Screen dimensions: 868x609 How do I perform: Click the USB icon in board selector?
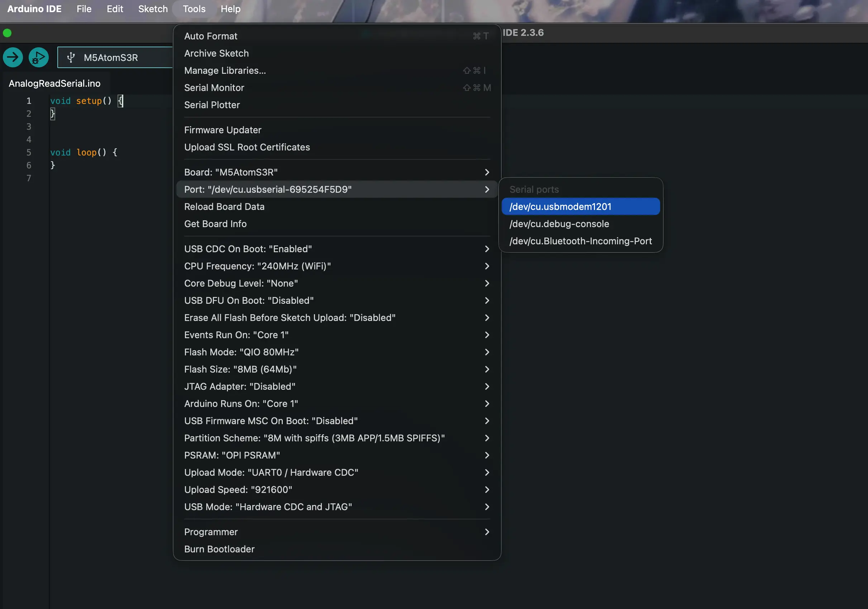coord(71,57)
